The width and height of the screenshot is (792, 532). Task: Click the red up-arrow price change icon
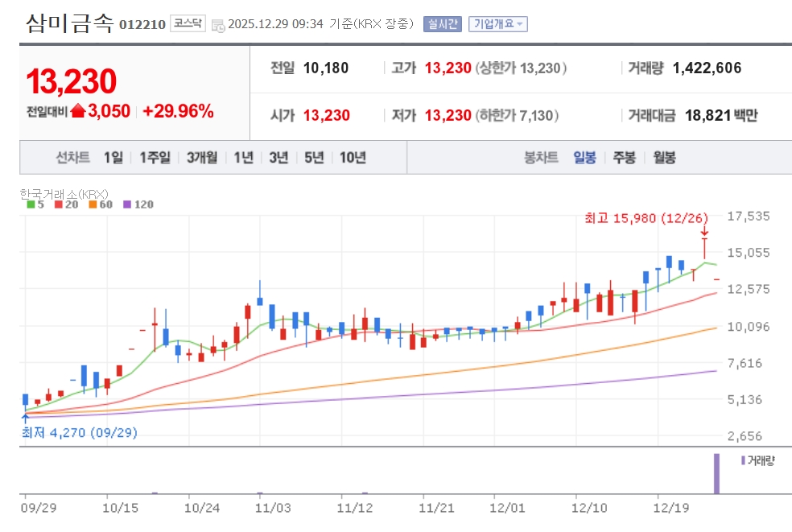[78, 112]
